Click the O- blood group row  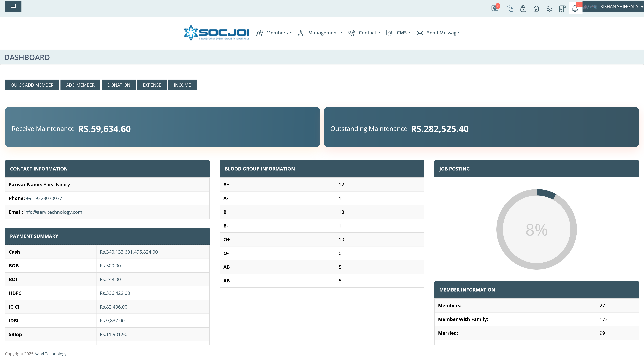pyautogui.click(x=322, y=253)
